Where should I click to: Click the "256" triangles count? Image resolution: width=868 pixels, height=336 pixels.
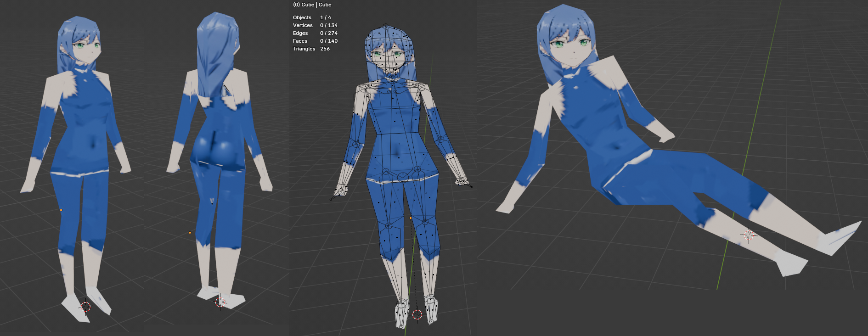(x=325, y=49)
